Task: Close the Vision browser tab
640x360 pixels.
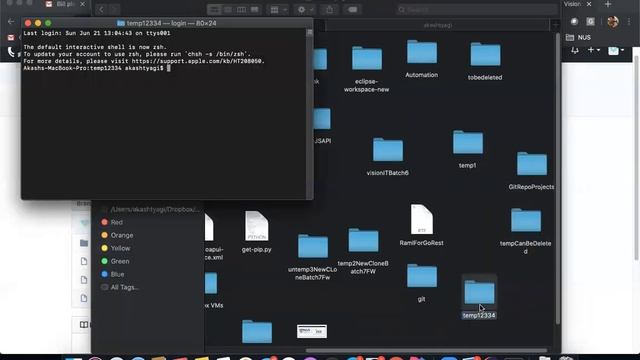Action: 589,4
